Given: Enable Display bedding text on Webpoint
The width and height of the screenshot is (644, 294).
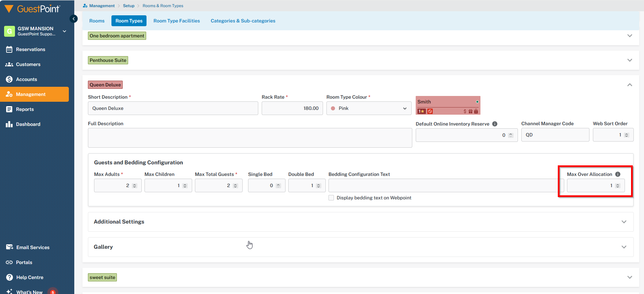Looking at the screenshot, I should point(331,198).
